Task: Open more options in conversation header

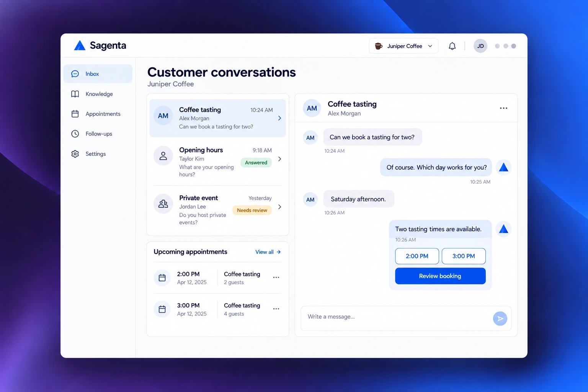Action: coord(503,108)
